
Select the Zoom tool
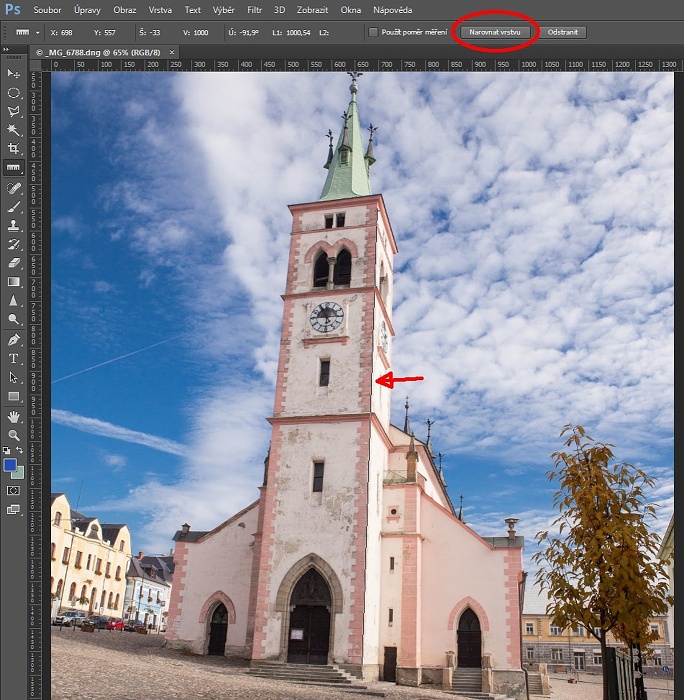(14, 435)
